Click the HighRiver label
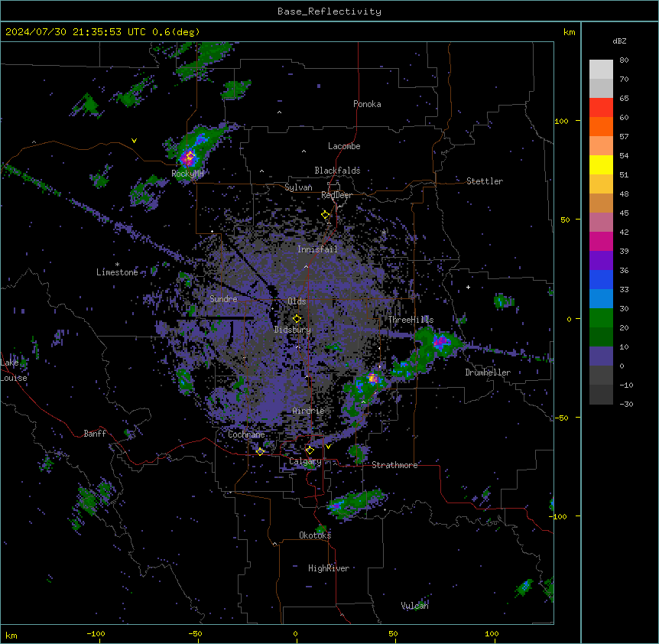 click(x=329, y=568)
